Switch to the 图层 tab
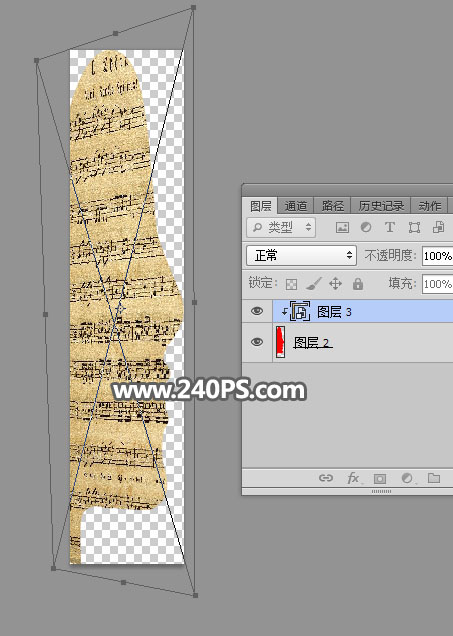 tap(261, 206)
